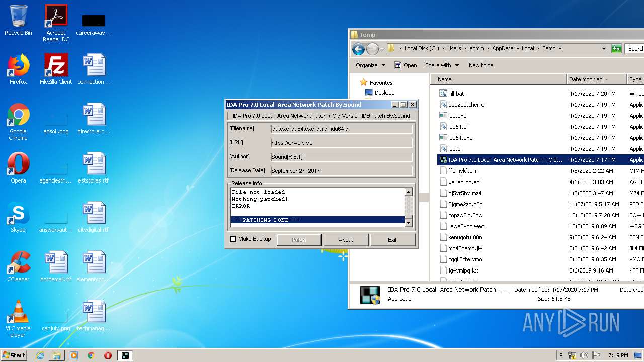Image resolution: width=644 pixels, height=362 pixels.
Task: Click the Users breadcrumb in address bar
Action: click(x=454, y=49)
